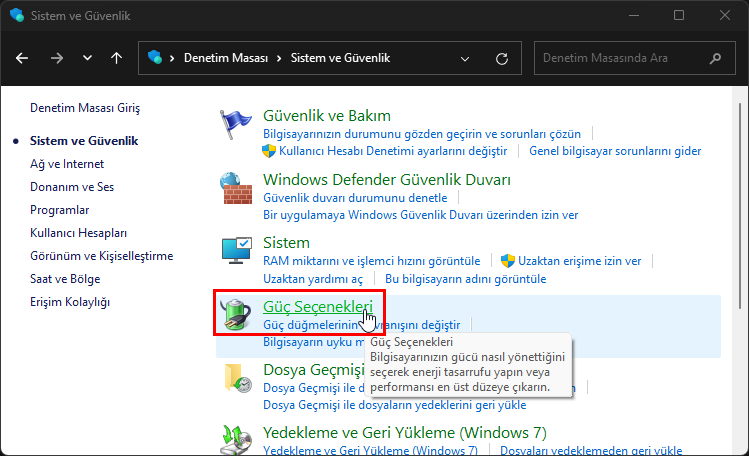Screen dimensions: 749x456
Task: Open Donanım ve Ses category
Action: 72,187
